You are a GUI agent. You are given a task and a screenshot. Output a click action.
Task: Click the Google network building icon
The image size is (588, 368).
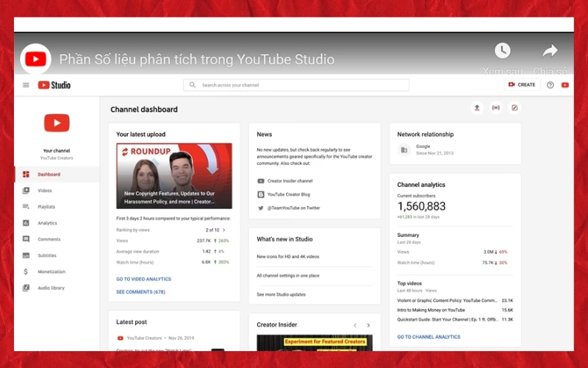tap(404, 150)
